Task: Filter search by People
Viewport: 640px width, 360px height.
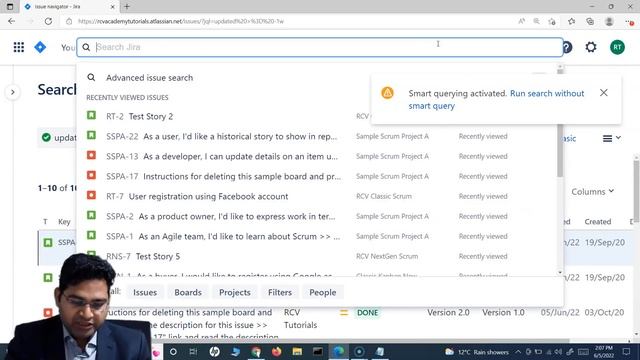Action: (x=322, y=292)
